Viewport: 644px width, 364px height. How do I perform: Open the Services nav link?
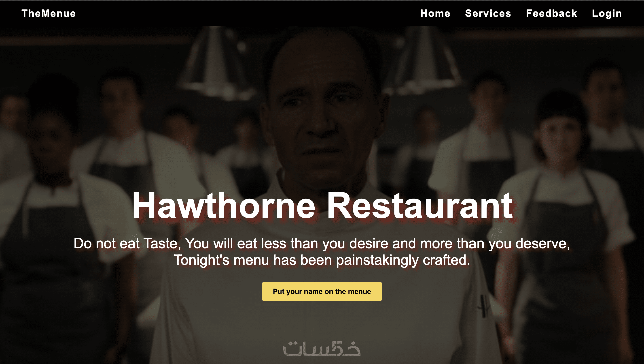point(488,13)
